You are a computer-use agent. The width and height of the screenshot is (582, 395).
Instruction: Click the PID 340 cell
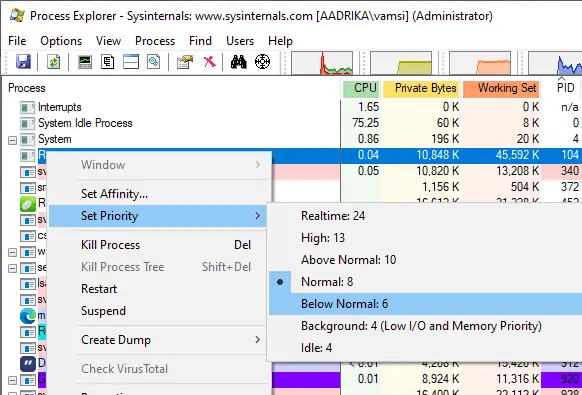pos(569,171)
